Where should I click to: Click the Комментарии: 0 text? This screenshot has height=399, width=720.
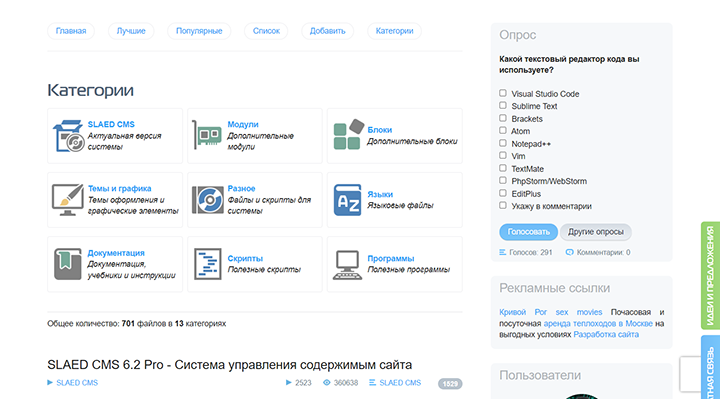[603, 252]
